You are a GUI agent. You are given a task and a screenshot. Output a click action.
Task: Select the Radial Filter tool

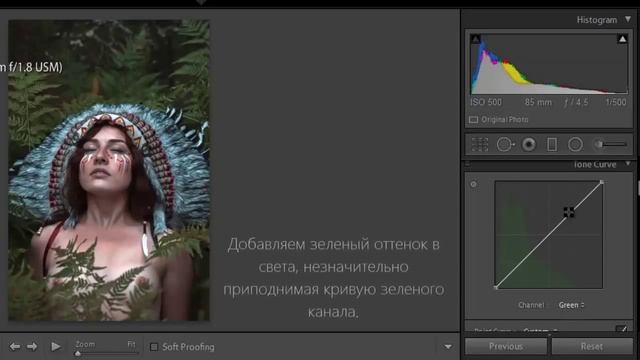(575, 144)
